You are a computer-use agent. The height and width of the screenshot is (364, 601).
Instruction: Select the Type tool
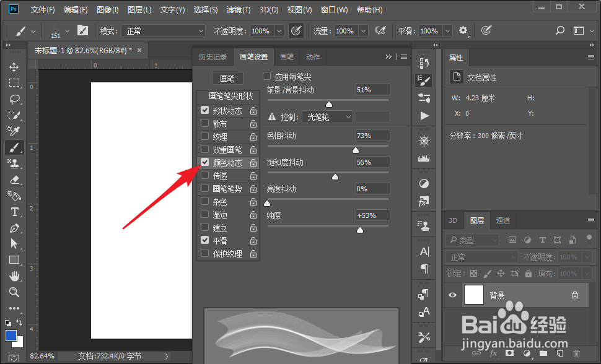coord(15,212)
